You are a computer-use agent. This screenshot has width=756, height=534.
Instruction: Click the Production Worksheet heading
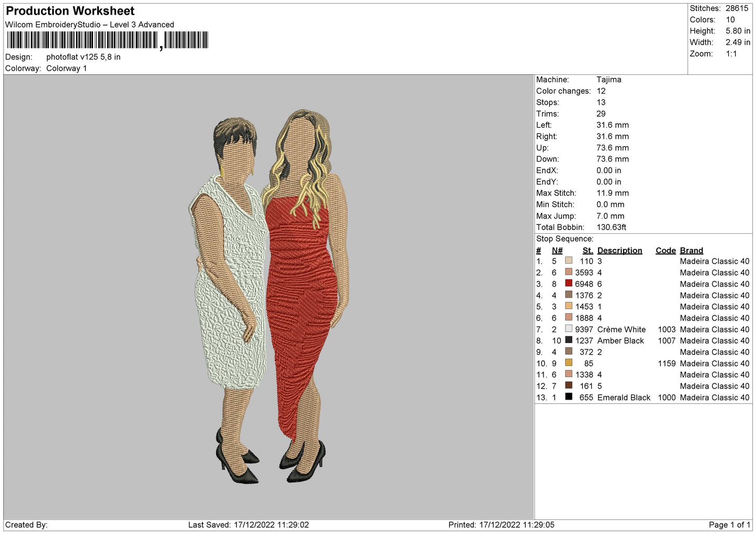[x=70, y=11]
